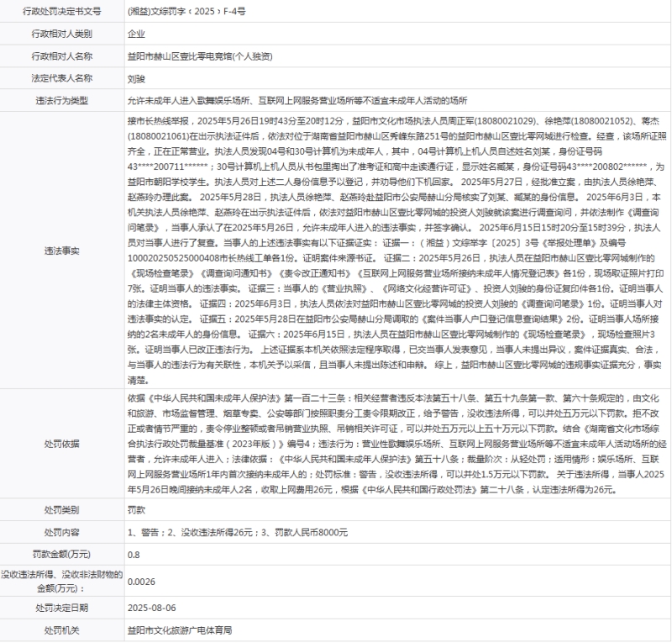Select the confiscated amount value 0.0026
The height and width of the screenshot is (643, 672).
point(140,581)
